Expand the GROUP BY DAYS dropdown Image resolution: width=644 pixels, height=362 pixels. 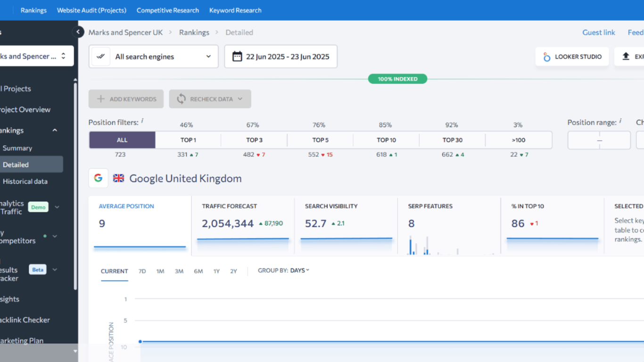coord(284,271)
